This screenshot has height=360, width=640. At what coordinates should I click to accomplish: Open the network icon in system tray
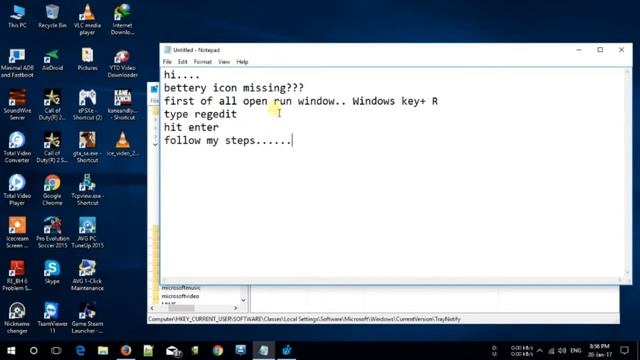[551, 351]
